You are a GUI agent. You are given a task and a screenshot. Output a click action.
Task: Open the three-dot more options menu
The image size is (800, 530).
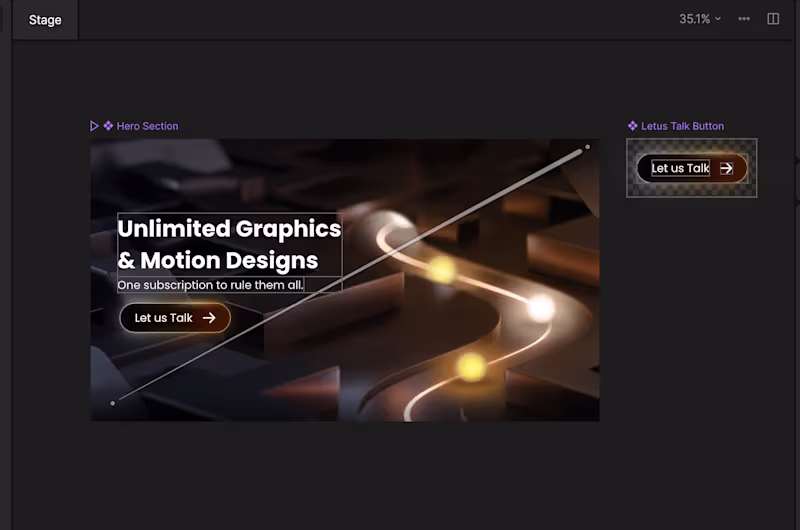[744, 19]
